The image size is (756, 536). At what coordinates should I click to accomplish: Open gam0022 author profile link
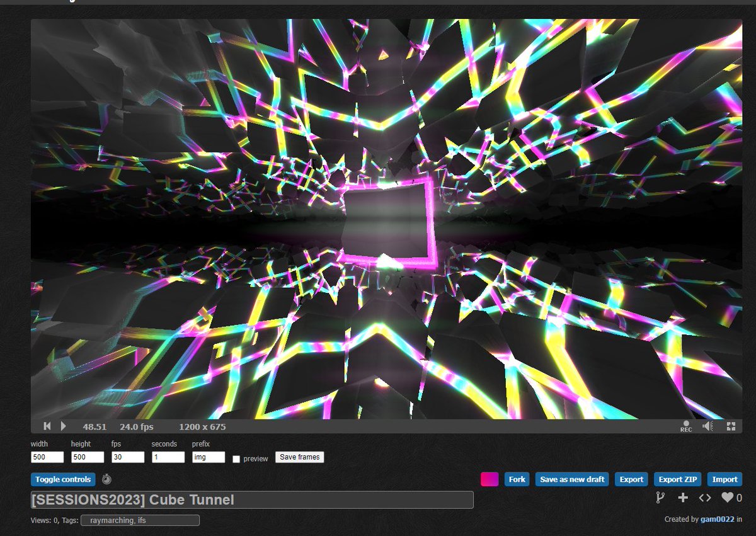717,520
